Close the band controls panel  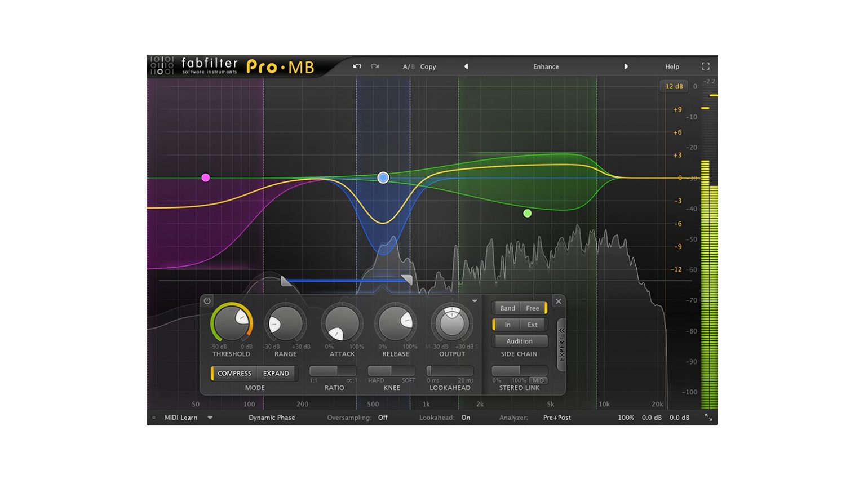[559, 301]
